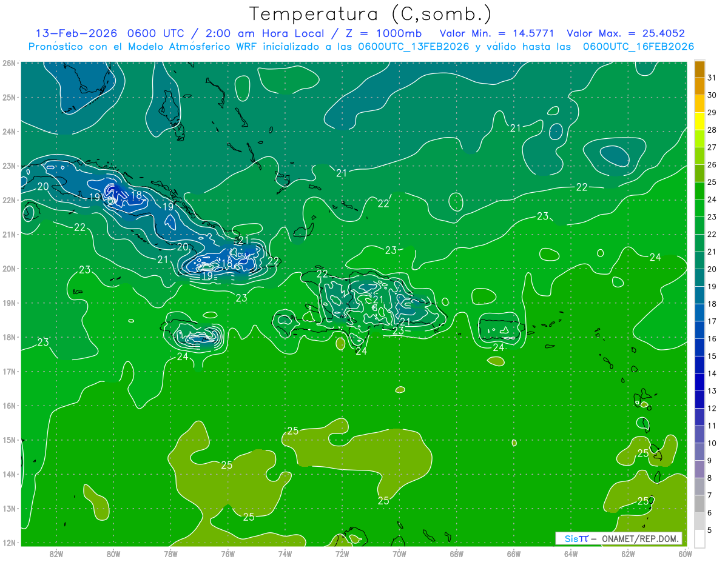Click the '22N' latitude axis label
728x562 pixels.
click(x=8, y=200)
